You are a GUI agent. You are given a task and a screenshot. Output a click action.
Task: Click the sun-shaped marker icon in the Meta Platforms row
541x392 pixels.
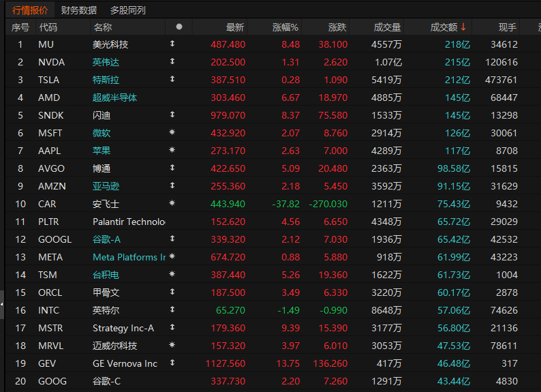coord(172,256)
